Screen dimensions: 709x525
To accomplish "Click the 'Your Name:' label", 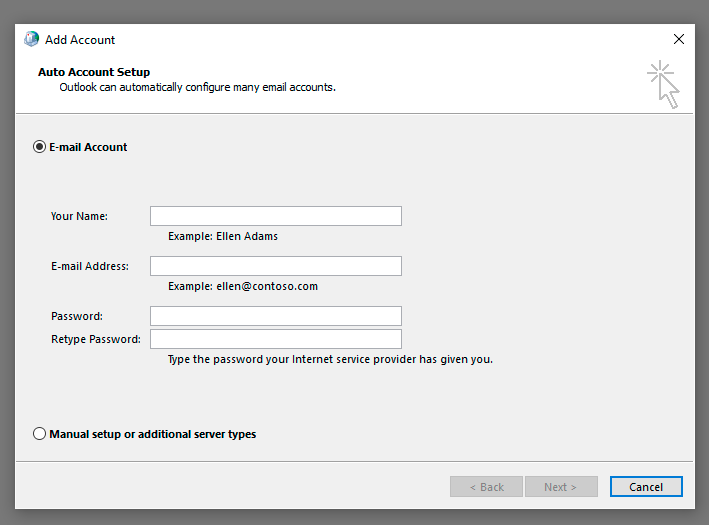I will coord(79,216).
